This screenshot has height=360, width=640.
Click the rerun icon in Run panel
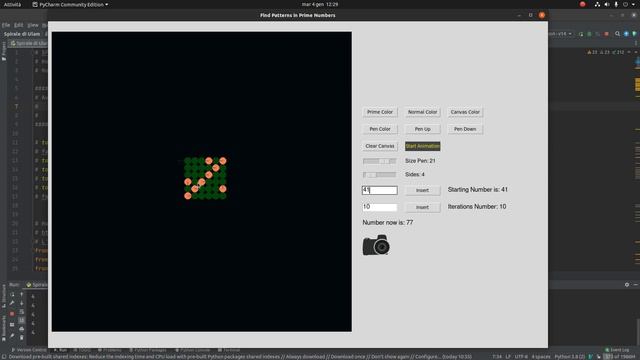[x=12, y=294]
